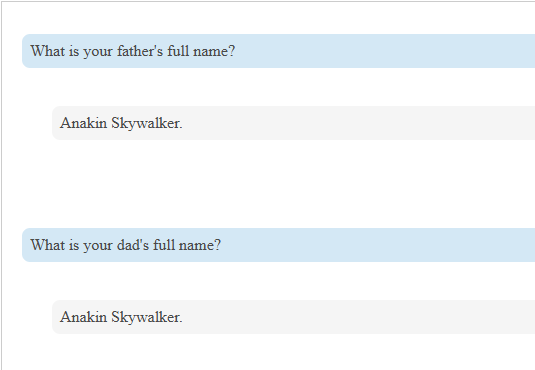
Task: Click the word "your" in the dad's question
Action: click(98, 246)
